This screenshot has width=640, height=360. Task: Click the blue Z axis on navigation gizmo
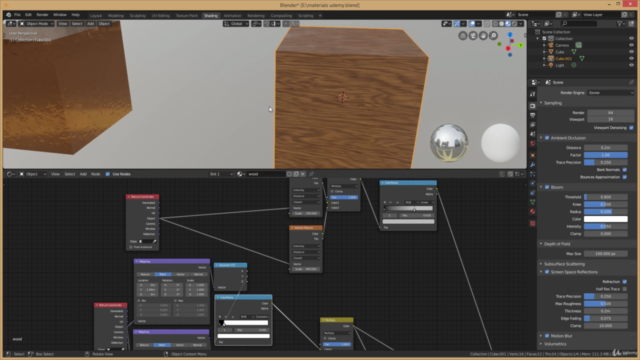510,35
